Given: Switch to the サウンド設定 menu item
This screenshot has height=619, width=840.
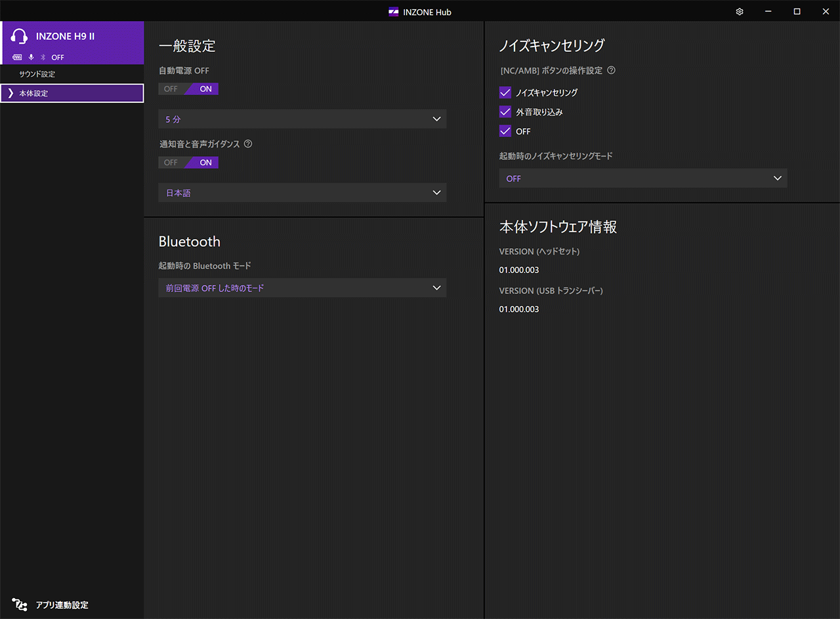Looking at the screenshot, I should [37, 74].
